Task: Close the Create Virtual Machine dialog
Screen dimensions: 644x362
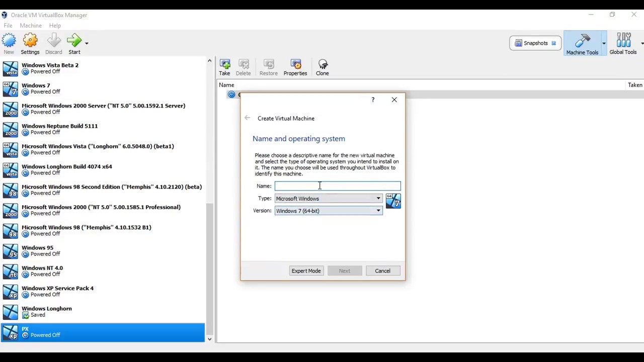Action: [394, 100]
